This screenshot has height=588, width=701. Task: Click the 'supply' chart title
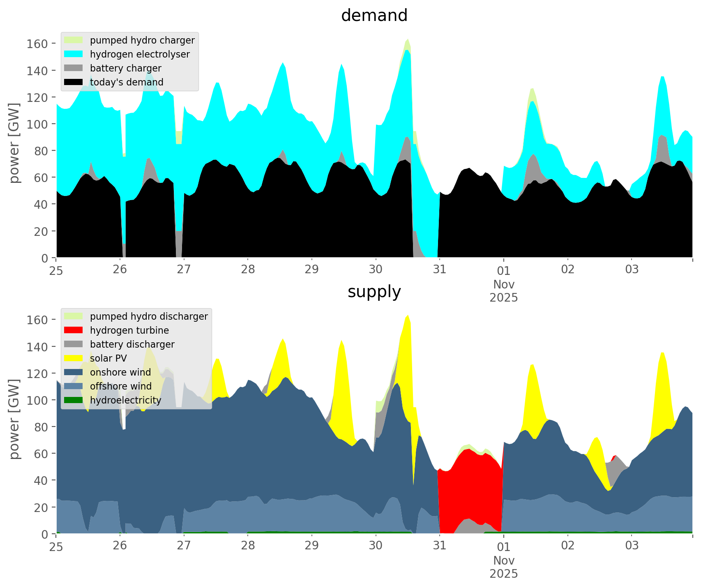[374, 292]
